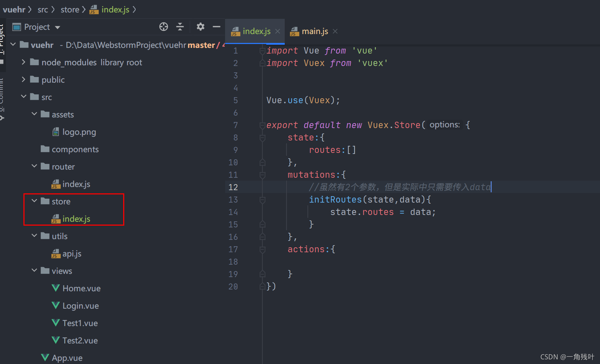The width and height of the screenshot is (600, 364).
Task: Click store in the breadcrumb path
Action: click(x=70, y=10)
